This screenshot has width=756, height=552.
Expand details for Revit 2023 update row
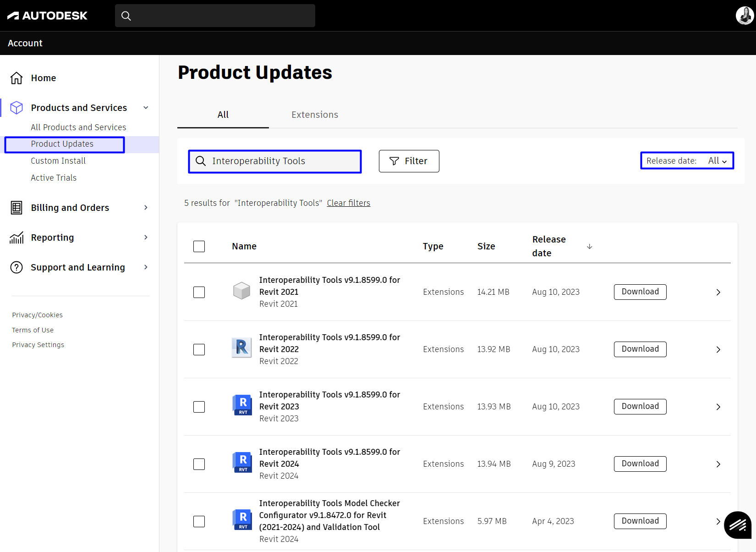[x=718, y=407]
